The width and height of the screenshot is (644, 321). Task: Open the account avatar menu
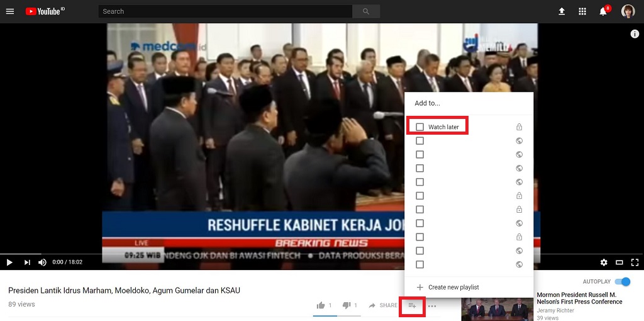tap(628, 11)
